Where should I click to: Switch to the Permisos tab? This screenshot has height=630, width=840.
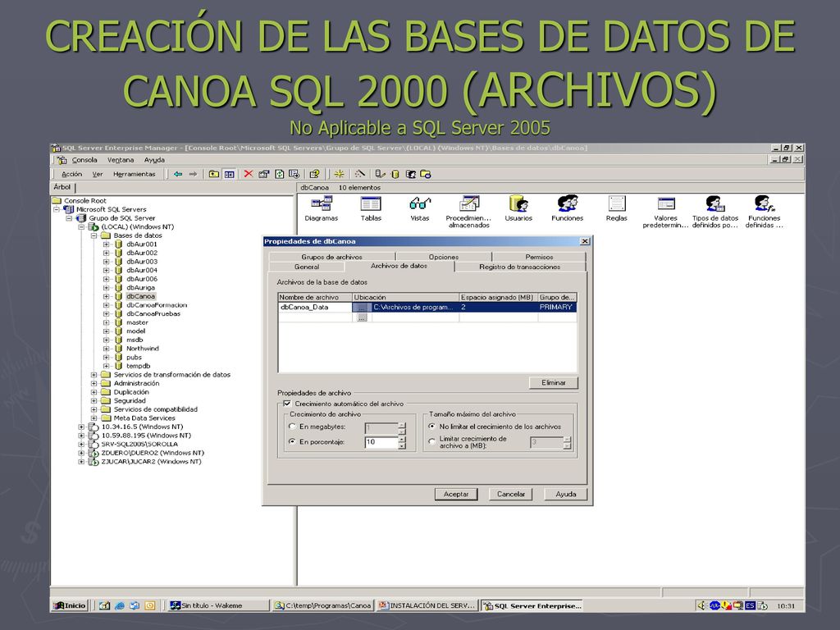pos(539,257)
